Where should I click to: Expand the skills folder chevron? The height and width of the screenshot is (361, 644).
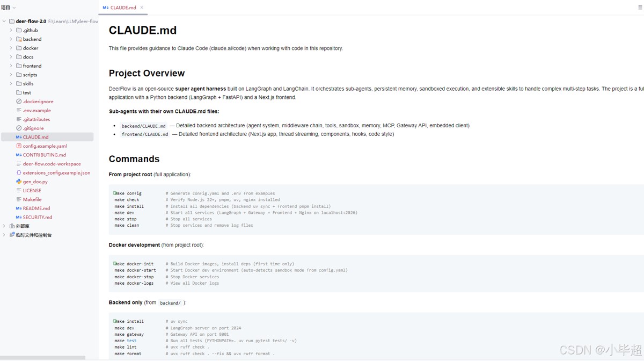tap(11, 83)
